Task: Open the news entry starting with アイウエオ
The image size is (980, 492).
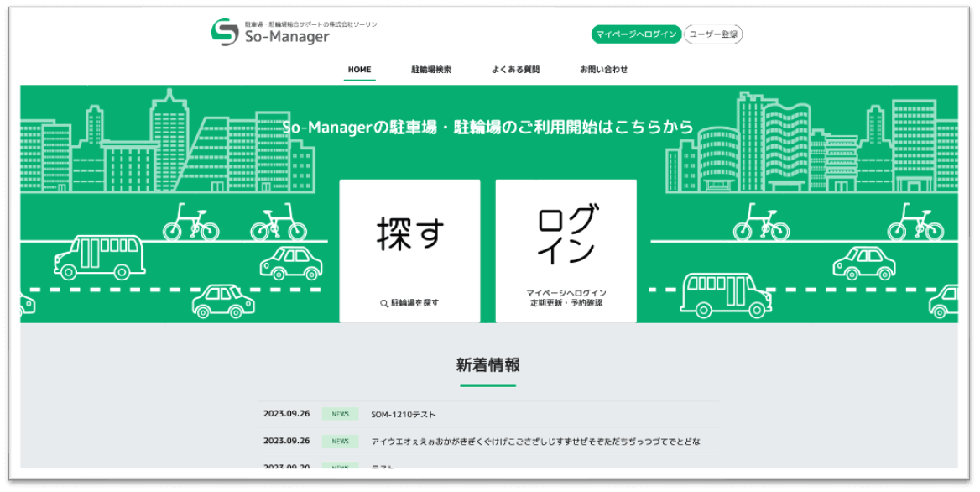Action: [535, 441]
